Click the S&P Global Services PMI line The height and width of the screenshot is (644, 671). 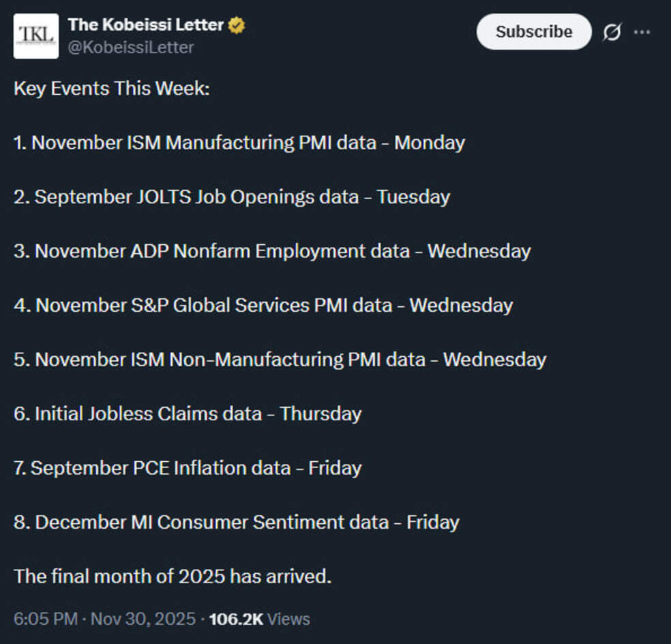pyautogui.click(x=263, y=305)
